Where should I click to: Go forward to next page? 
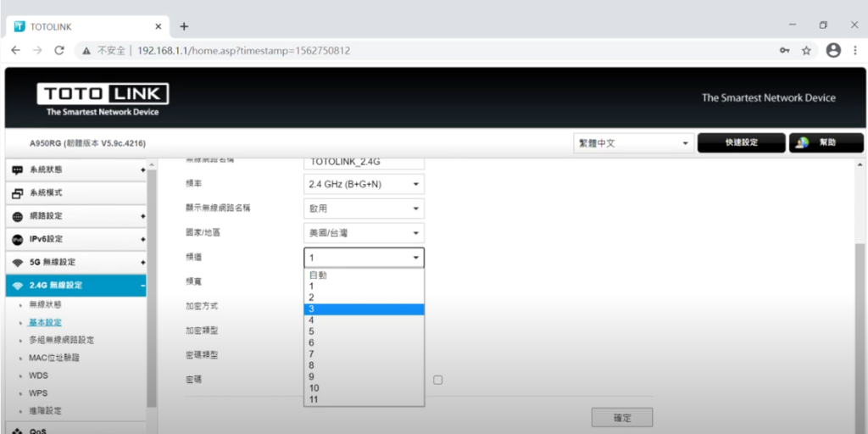pos(37,50)
